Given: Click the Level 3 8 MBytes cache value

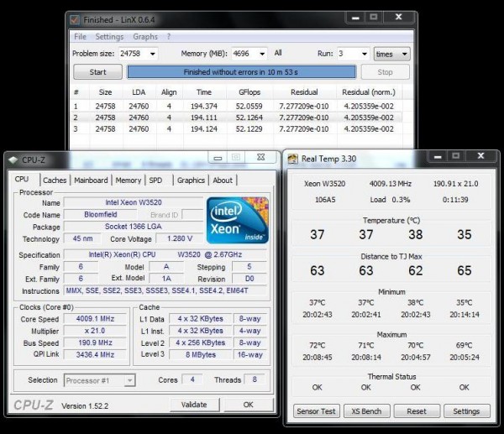Looking at the screenshot, I should 201,354.
